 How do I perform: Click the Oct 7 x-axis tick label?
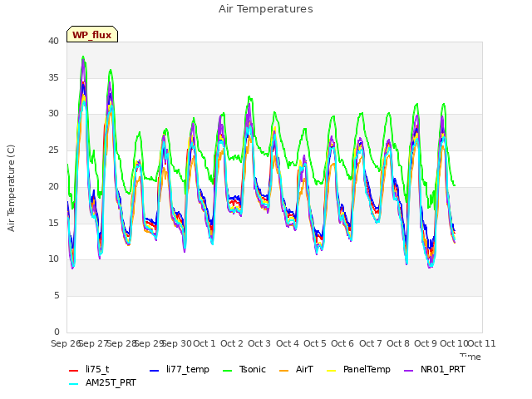[x=371, y=343]
